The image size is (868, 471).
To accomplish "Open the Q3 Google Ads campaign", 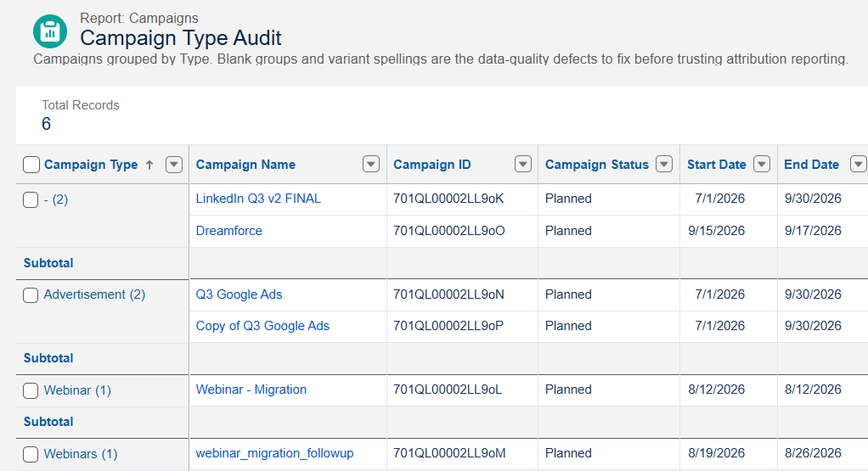I will (240, 294).
